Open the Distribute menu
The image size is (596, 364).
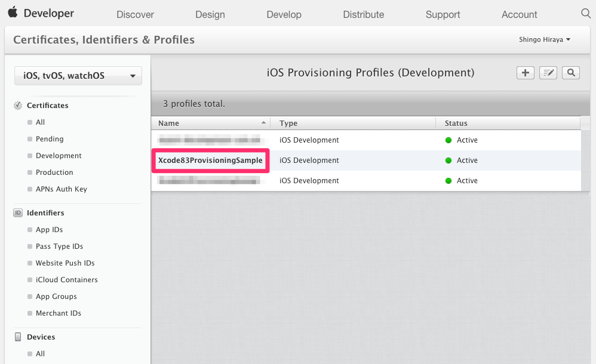pos(364,14)
